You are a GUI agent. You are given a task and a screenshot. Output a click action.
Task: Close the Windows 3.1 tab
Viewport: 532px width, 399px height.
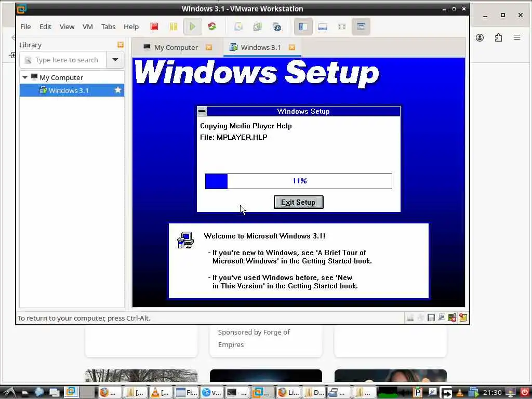292,47
